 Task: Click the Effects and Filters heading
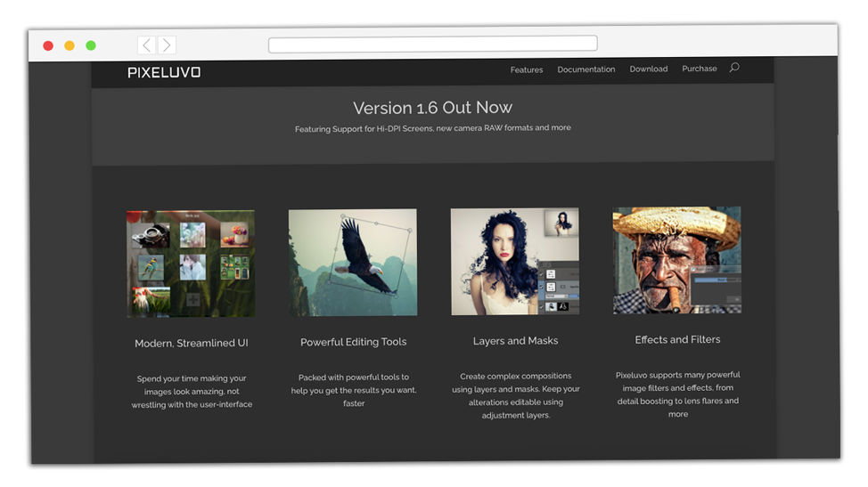pyautogui.click(x=677, y=339)
